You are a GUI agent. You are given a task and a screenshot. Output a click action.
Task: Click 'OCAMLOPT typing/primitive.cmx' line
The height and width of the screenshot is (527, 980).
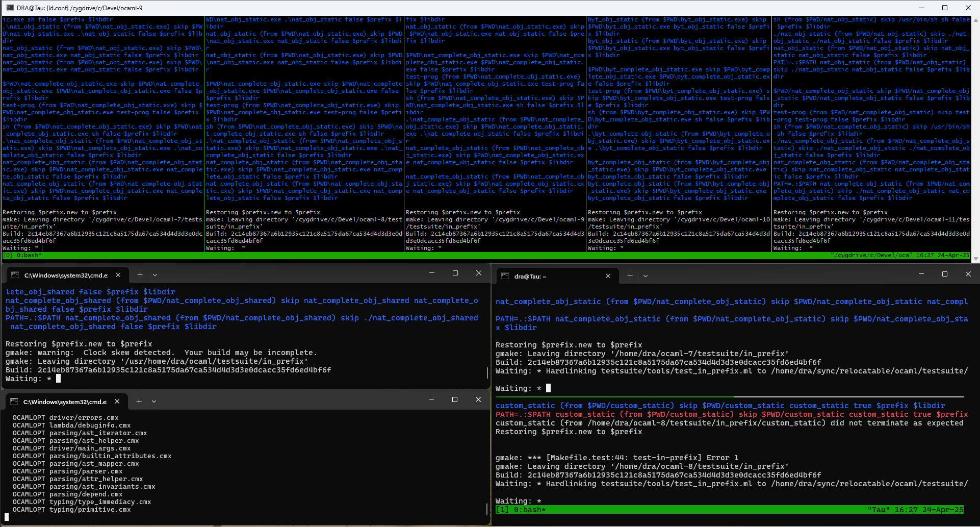tap(71, 509)
